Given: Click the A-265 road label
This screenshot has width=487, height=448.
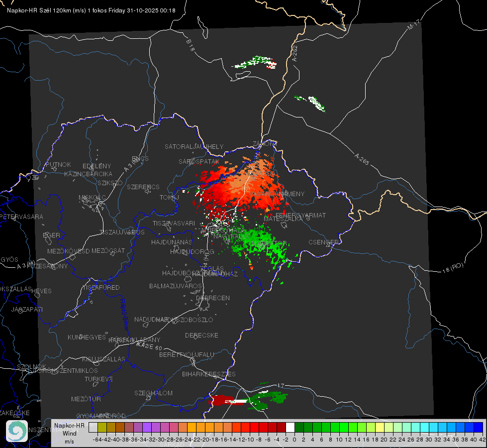Looking at the screenshot, I should (362, 159).
